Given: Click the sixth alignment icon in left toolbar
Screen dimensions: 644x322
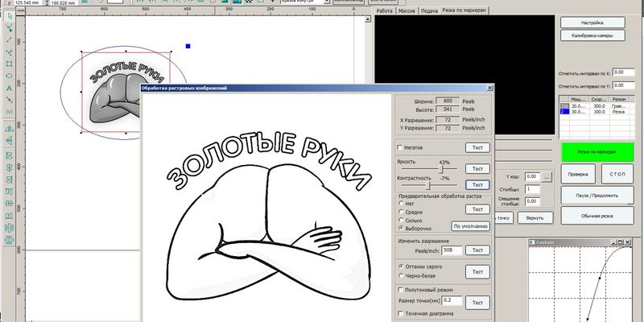Looking at the screenshot, I should [x=9, y=215].
